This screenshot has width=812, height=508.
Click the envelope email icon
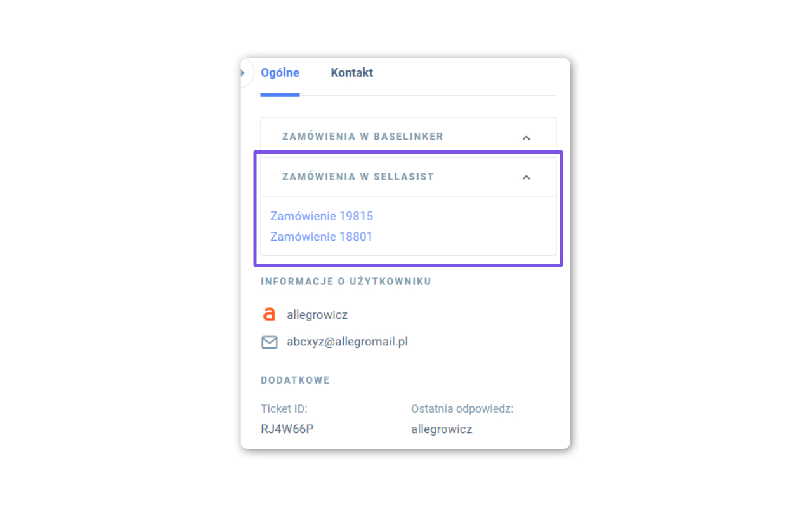point(270,342)
